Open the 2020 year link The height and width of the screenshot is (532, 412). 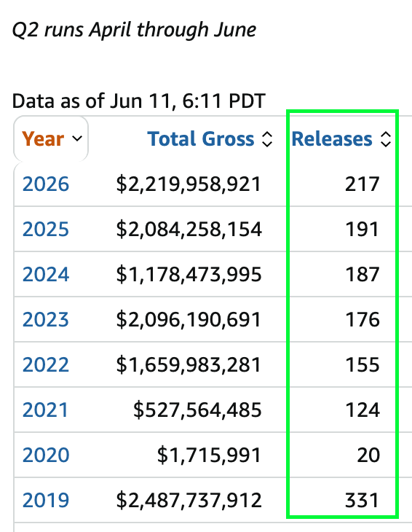click(x=46, y=455)
